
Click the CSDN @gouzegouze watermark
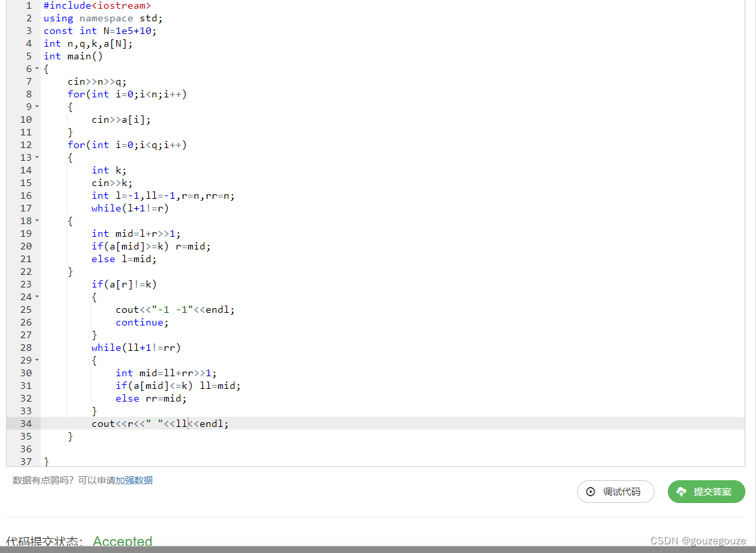pos(697,540)
